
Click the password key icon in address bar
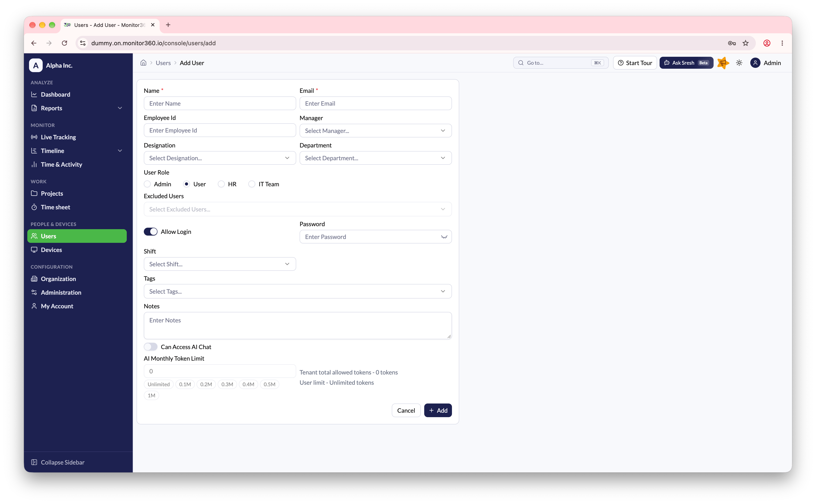coord(732,43)
